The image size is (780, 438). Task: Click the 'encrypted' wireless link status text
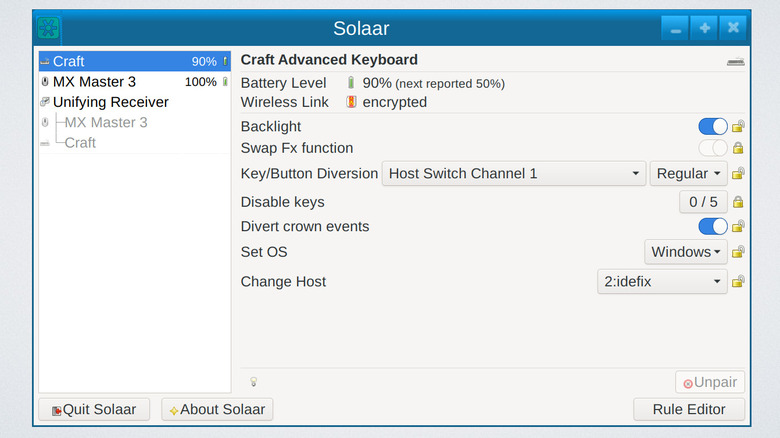click(x=394, y=102)
